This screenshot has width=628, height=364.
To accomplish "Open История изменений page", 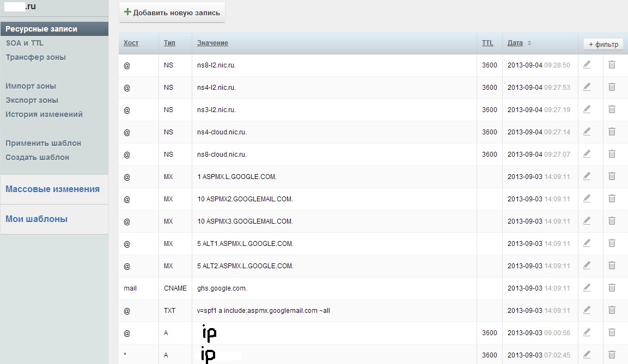I will pyautogui.click(x=44, y=114).
